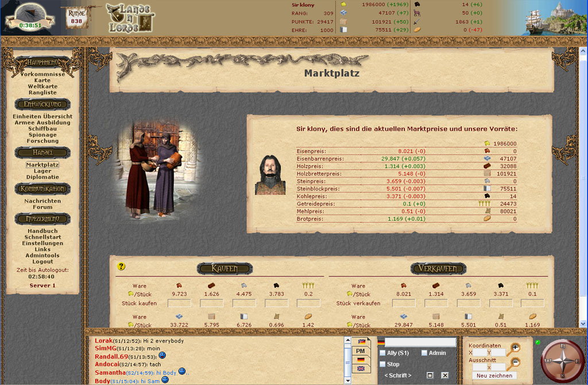Screen dimensions: 588x385
Task: Click the Neu zeichnen button
Action: click(494, 376)
